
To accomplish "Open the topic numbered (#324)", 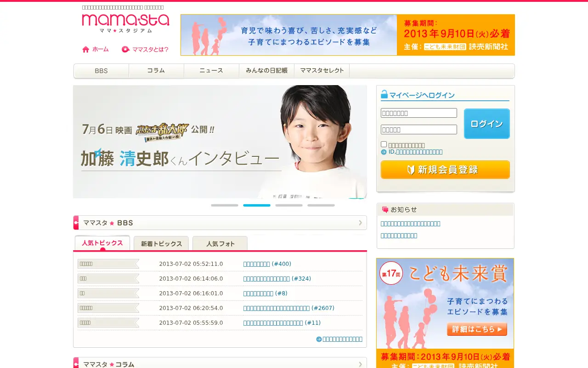I will [277, 279].
